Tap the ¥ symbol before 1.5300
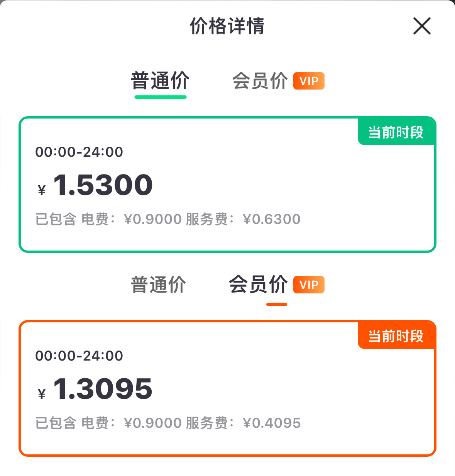 point(42,190)
